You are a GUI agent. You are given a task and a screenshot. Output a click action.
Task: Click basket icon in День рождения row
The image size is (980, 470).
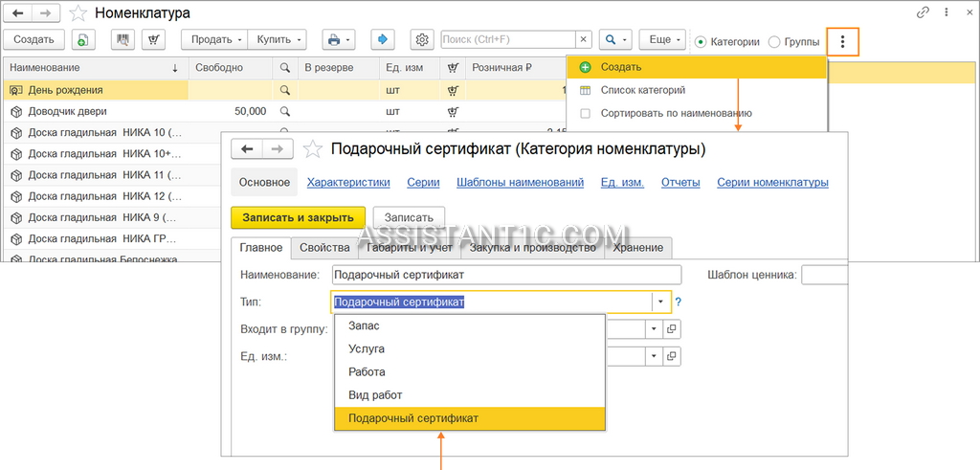453,90
